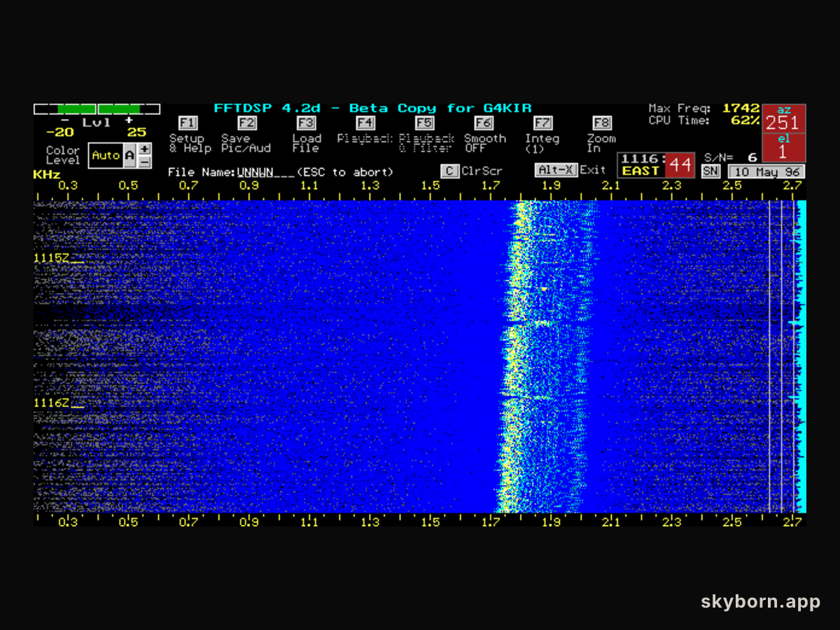Click the 10 May 96 date box
Image resolution: width=840 pixels, height=630 pixels.
pos(766,171)
